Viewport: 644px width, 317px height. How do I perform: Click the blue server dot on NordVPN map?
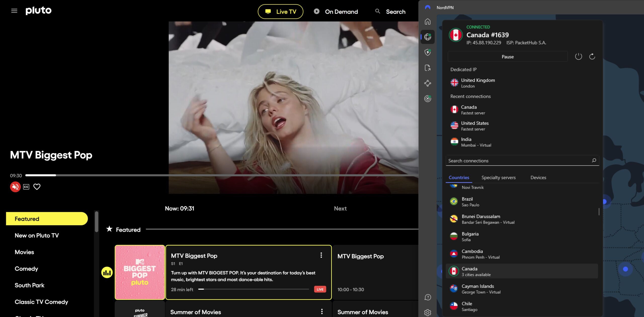click(x=625, y=269)
